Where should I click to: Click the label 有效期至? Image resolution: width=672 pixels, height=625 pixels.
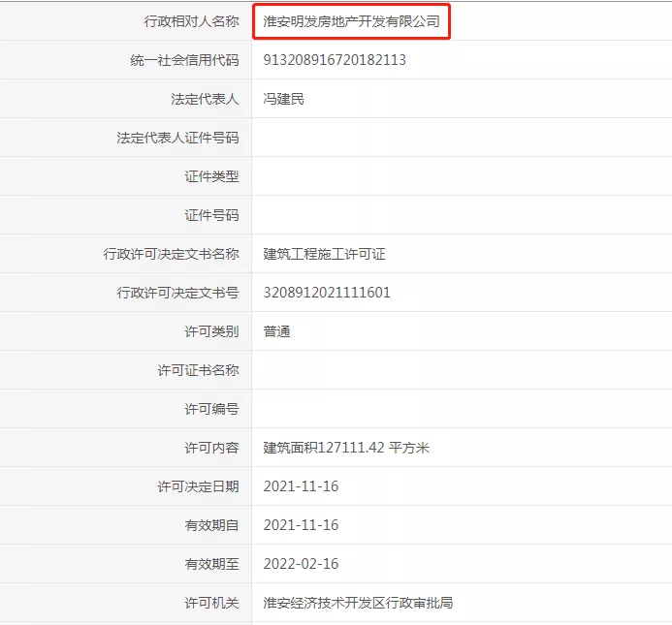(x=211, y=564)
